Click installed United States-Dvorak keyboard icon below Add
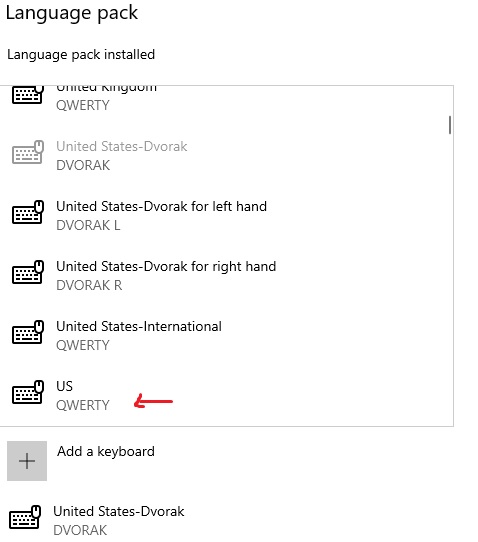 coord(25,517)
